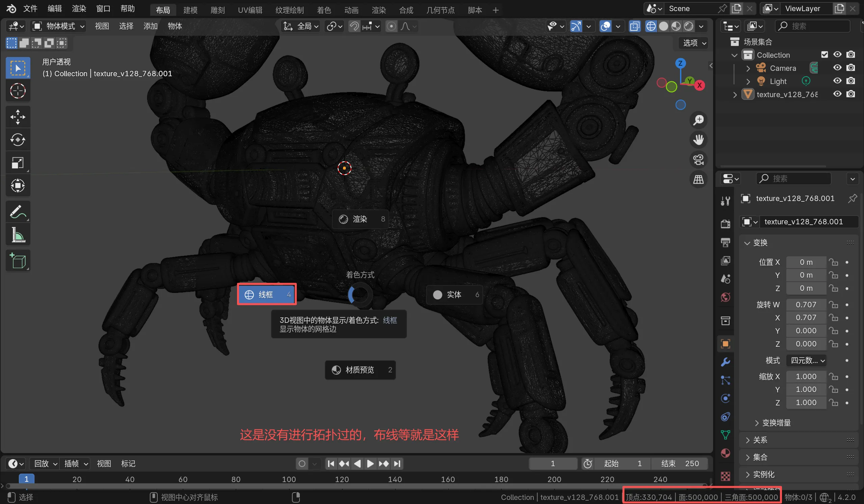Open the 编辑 menu in top bar
The image size is (864, 504).
pos(54,8)
